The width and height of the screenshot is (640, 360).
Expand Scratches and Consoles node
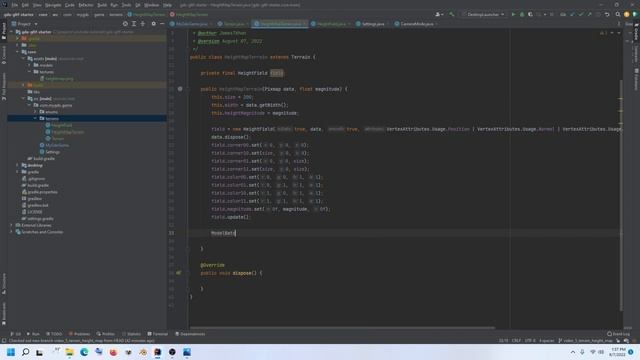(x=11, y=232)
